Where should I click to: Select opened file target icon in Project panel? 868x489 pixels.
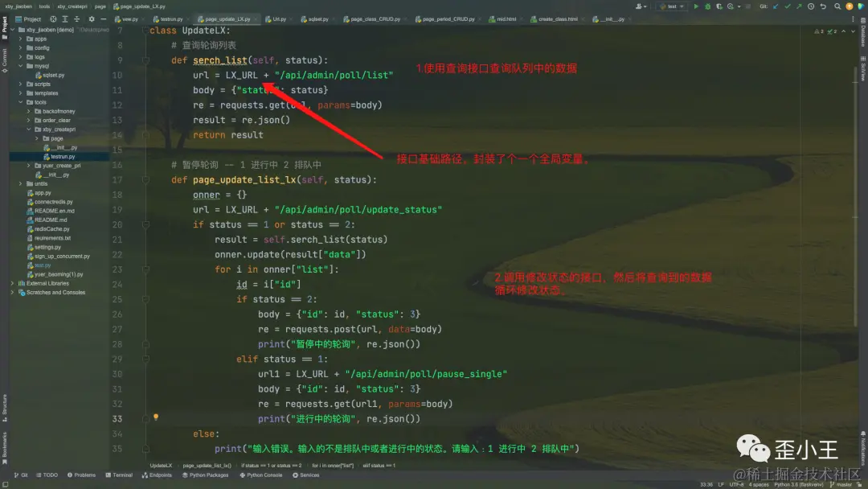pos(53,18)
